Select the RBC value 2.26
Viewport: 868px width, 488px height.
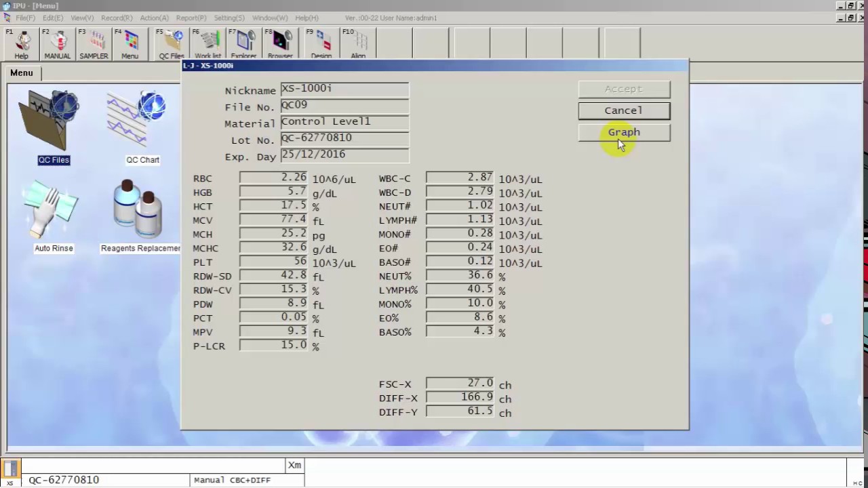click(274, 178)
